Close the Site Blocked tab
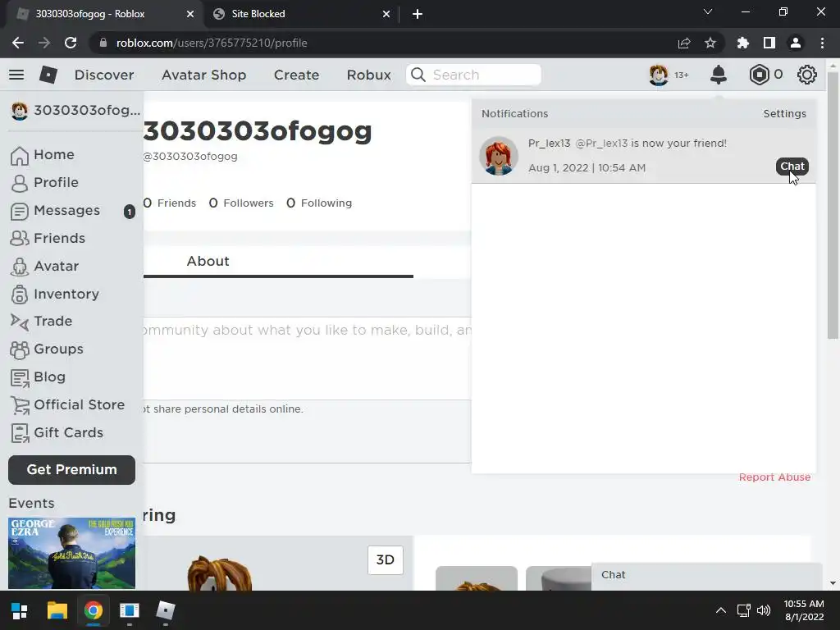This screenshot has width=840, height=630. (x=386, y=14)
